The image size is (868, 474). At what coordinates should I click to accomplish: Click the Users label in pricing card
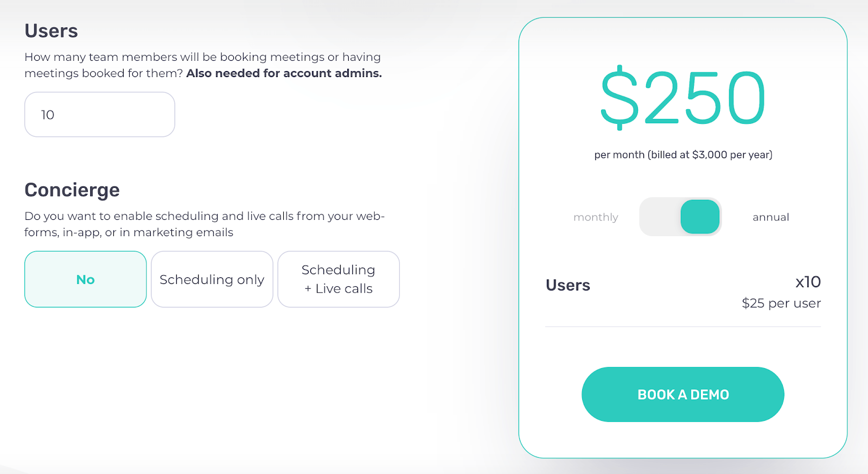568,285
